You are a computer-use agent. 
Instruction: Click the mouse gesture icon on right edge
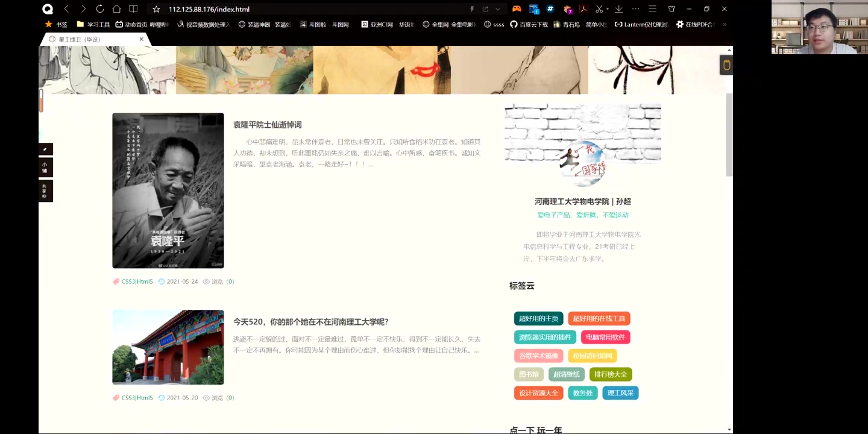726,65
